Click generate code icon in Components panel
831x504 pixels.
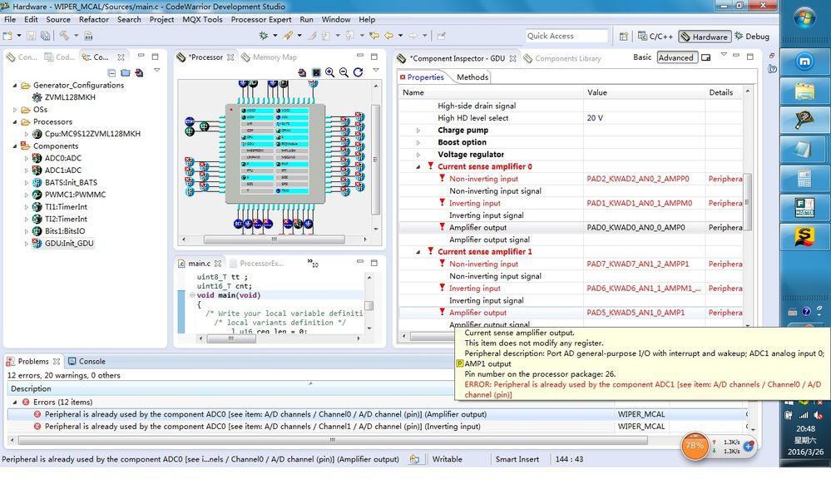[138, 72]
